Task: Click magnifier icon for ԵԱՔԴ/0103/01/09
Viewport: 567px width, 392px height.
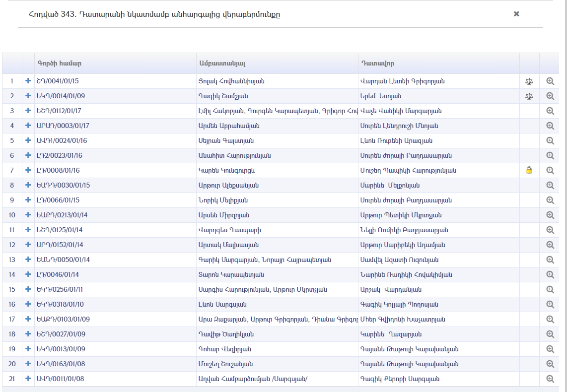Action: [550, 319]
